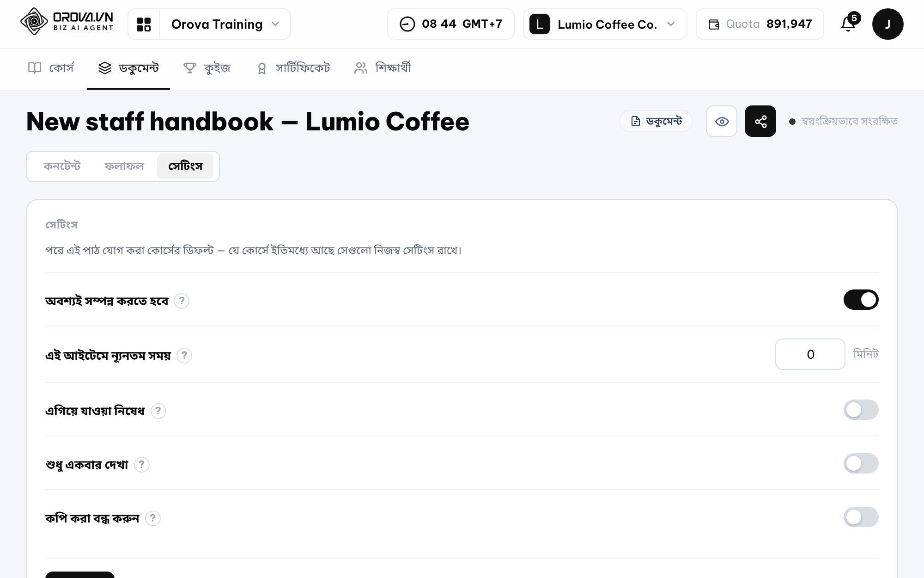Enable the এগিয়ে যাওয়া নিষেধ toggle
Image resolution: width=924 pixels, height=578 pixels.
(861, 410)
